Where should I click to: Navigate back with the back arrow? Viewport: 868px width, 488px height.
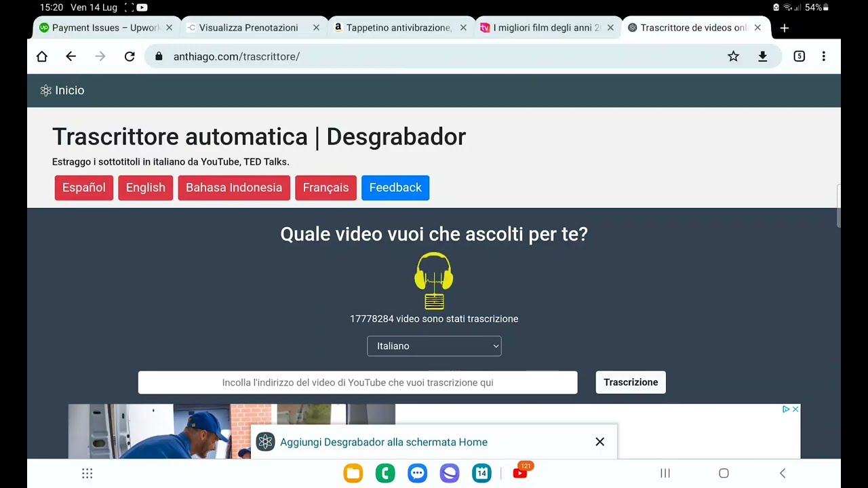tap(71, 56)
